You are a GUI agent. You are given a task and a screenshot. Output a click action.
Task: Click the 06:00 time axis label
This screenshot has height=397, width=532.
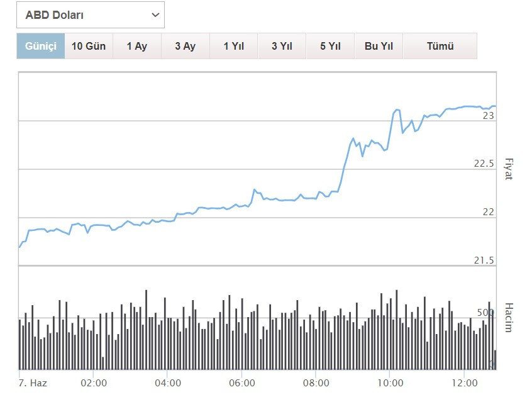pyautogui.click(x=242, y=383)
